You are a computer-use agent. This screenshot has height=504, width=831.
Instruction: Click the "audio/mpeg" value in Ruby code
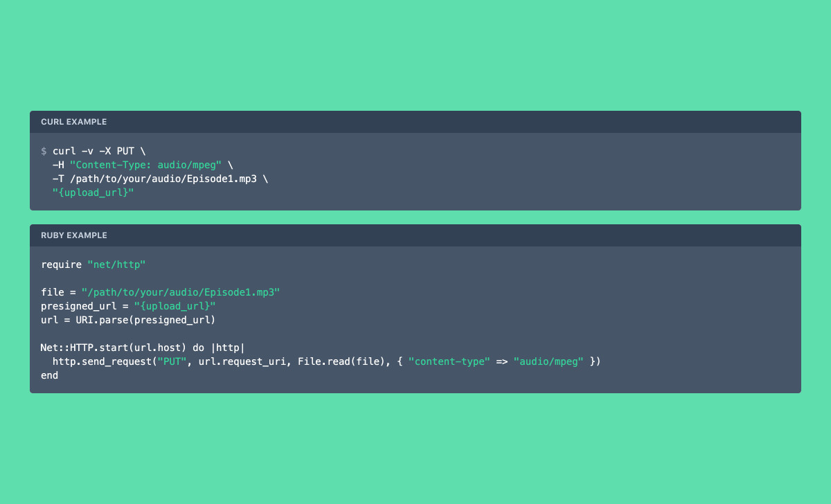pos(548,361)
